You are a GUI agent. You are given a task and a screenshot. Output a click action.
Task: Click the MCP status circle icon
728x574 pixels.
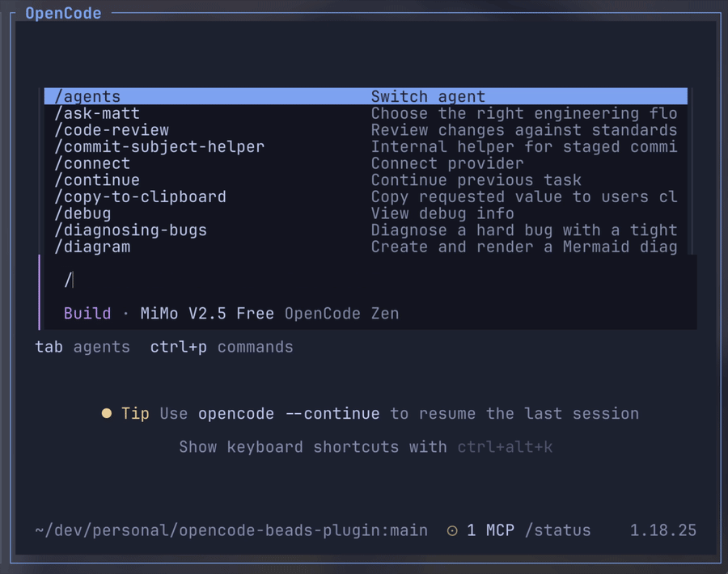pyautogui.click(x=451, y=530)
